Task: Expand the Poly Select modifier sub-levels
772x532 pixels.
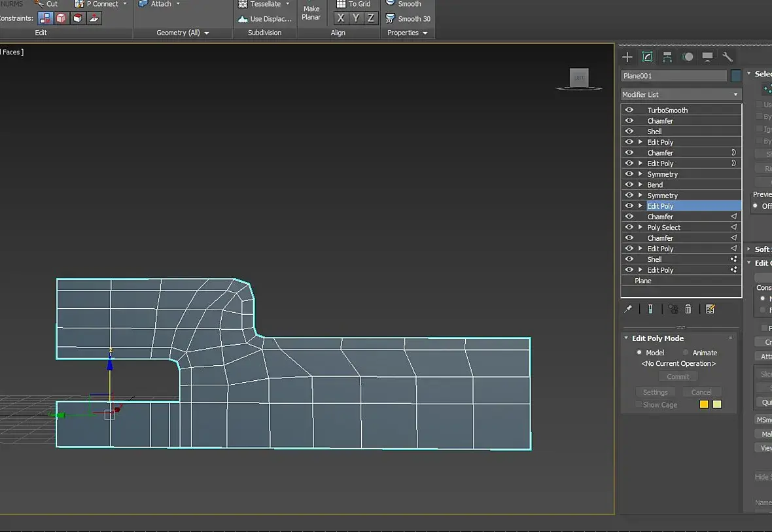Action: click(x=640, y=227)
